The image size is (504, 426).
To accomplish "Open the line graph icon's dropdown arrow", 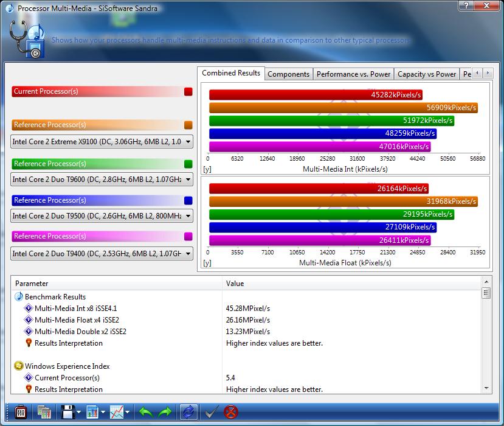I will tap(127, 412).
